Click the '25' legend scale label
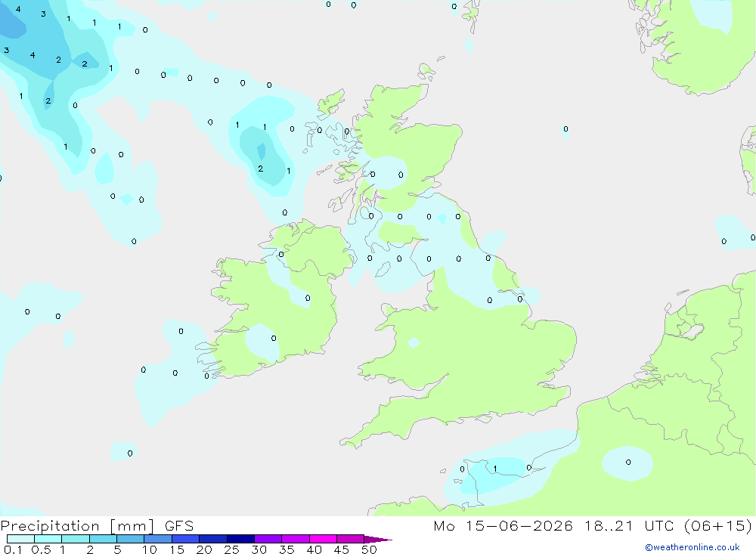 231,549
